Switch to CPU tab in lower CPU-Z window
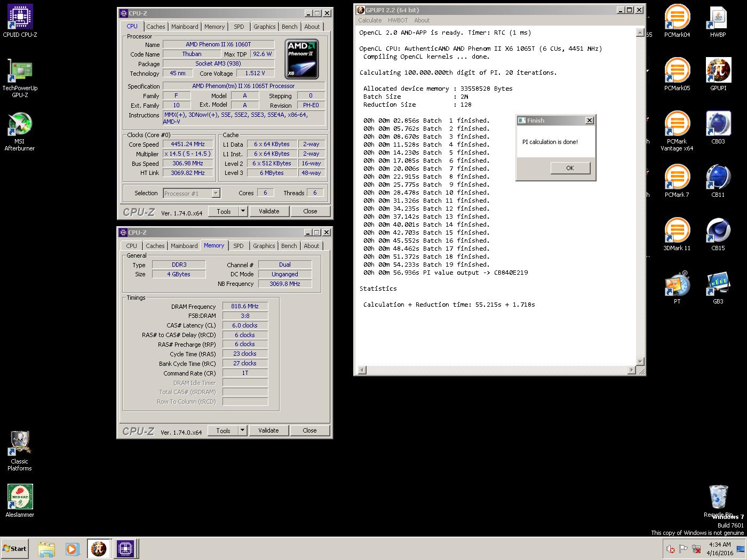The image size is (747, 560). pyautogui.click(x=132, y=246)
